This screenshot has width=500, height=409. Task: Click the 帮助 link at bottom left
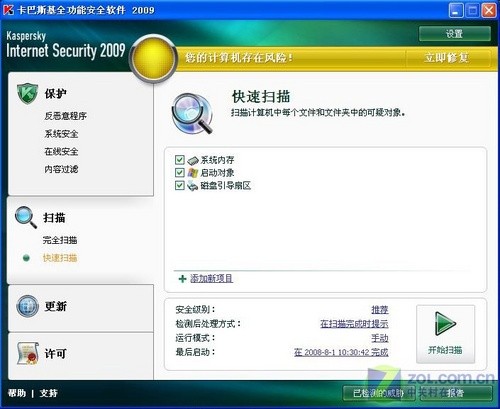click(17, 393)
